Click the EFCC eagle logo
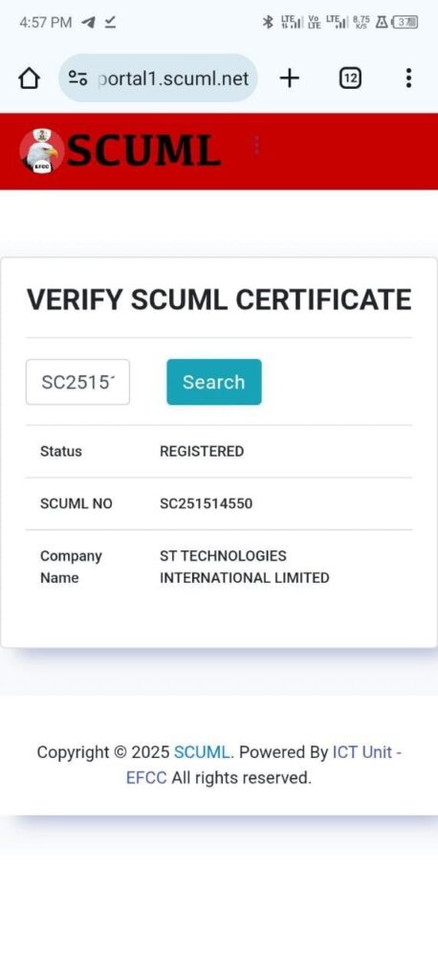Image resolution: width=438 pixels, height=980 pixels. (x=41, y=151)
